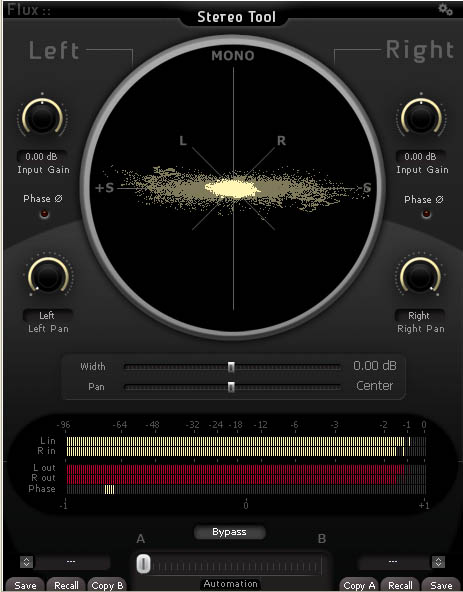Click the Right Input Gain knob
463x592 pixels.
click(x=421, y=117)
